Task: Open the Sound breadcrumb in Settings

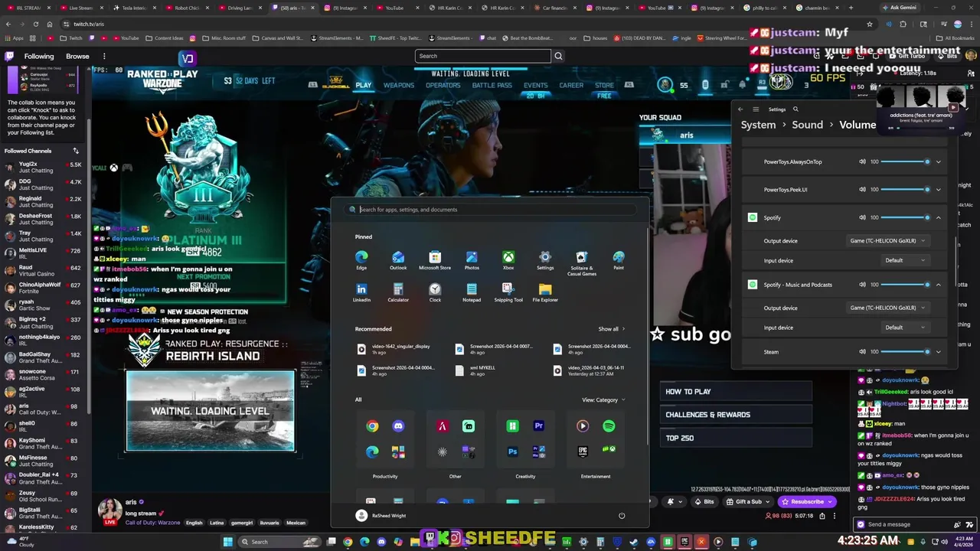Action: [807, 125]
